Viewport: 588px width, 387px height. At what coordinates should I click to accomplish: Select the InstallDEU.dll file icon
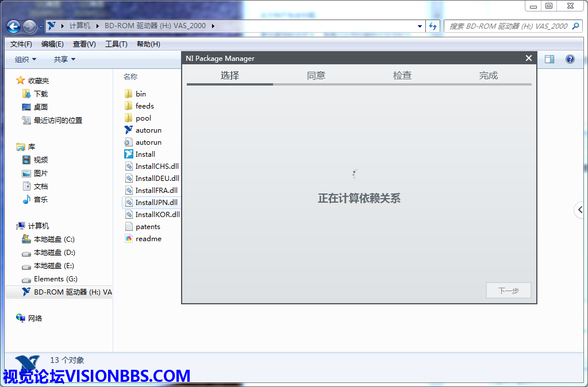click(129, 178)
